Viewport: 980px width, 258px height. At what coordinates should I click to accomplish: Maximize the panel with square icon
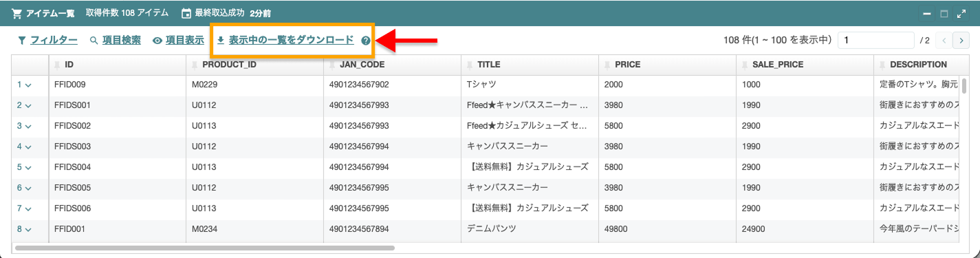[944, 14]
